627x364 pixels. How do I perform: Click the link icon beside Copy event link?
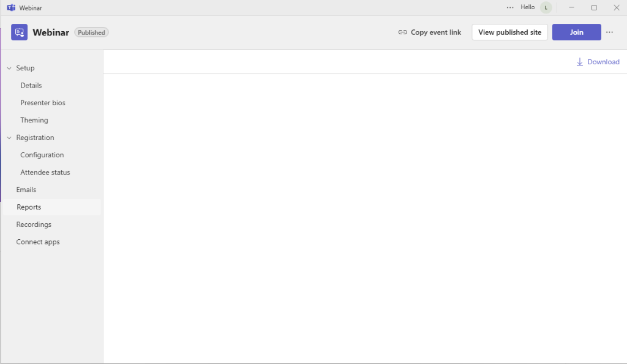pyautogui.click(x=403, y=32)
